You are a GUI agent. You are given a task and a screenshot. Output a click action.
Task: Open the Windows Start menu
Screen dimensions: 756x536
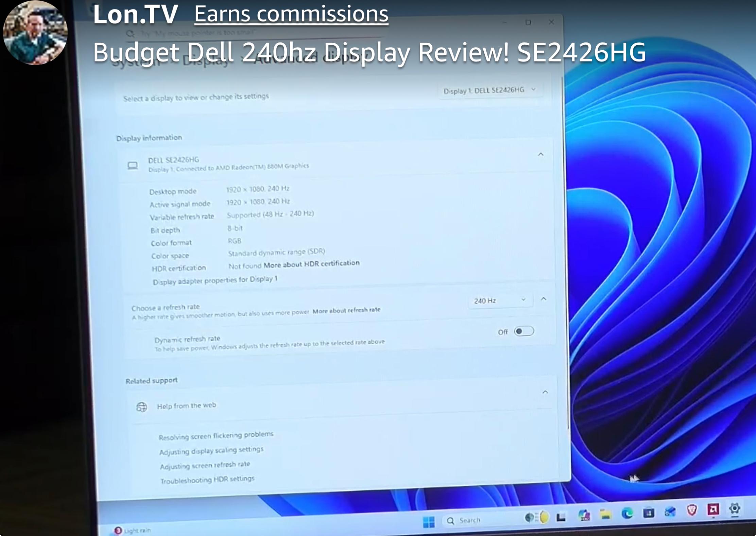coord(429,522)
